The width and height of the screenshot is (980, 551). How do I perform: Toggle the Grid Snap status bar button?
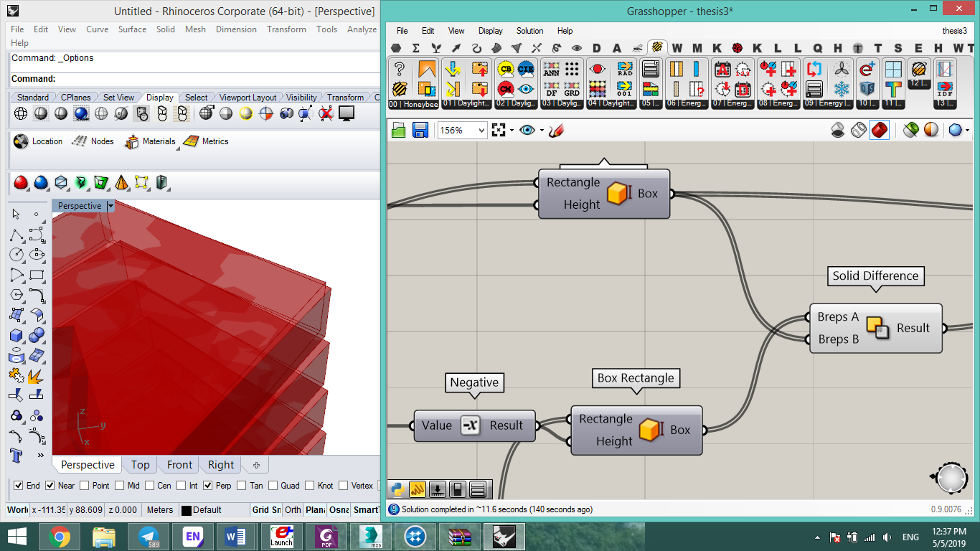(265, 509)
